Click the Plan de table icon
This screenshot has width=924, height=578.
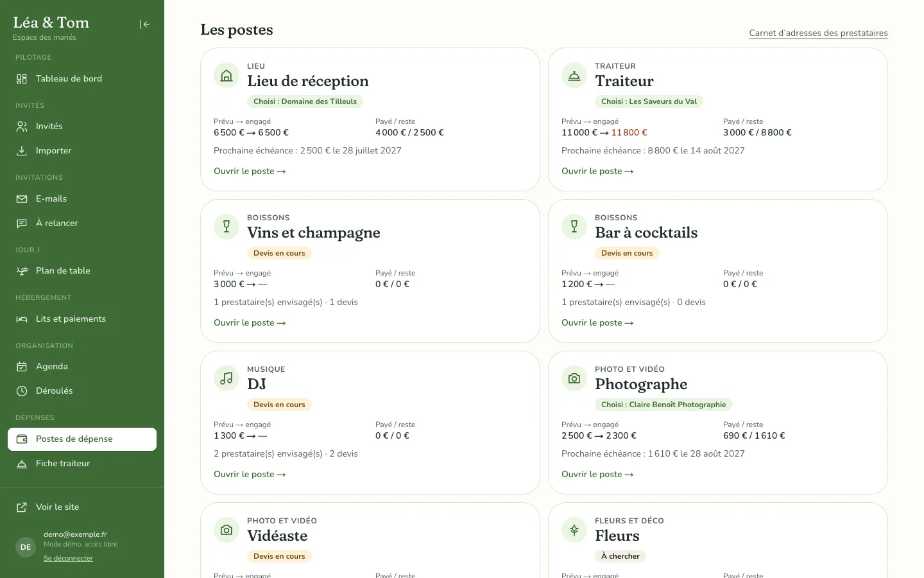pos(22,271)
